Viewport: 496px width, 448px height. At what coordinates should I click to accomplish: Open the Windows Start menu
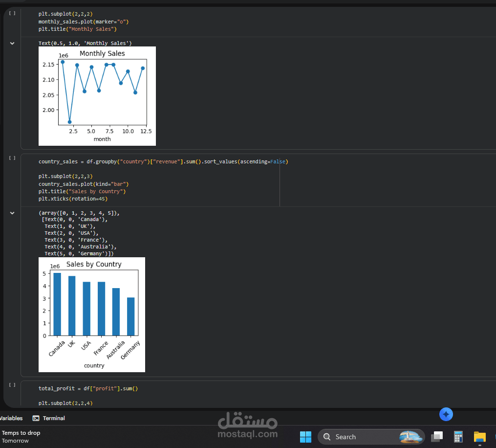(305, 437)
